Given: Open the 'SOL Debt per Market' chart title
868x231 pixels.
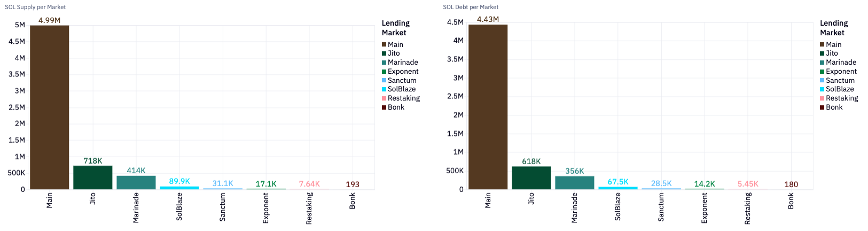Looking at the screenshot, I should (471, 7).
